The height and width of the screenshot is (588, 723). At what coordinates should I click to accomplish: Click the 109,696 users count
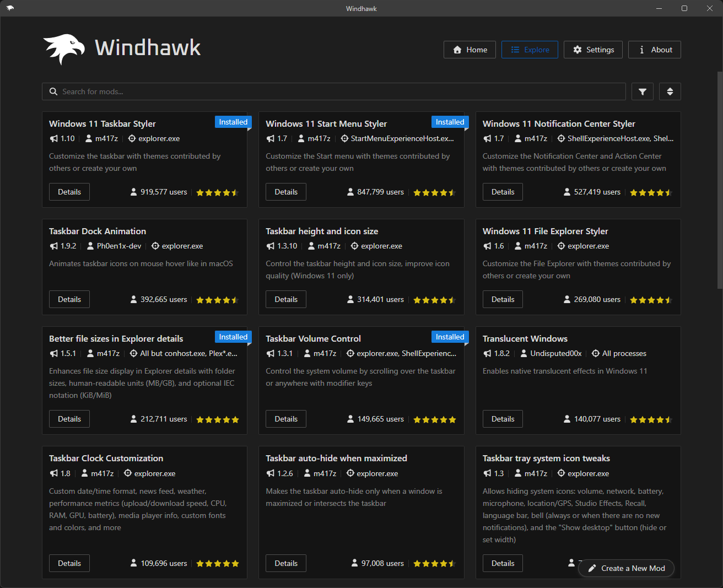pyautogui.click(x=164, y=563)
